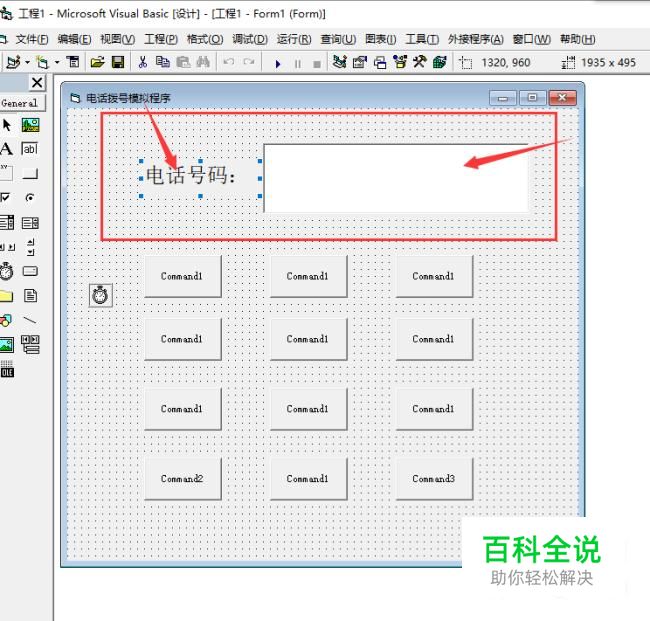650x621 pixels.
Task: Select the Timer tool in the toolbox
Action: point(6,271)
